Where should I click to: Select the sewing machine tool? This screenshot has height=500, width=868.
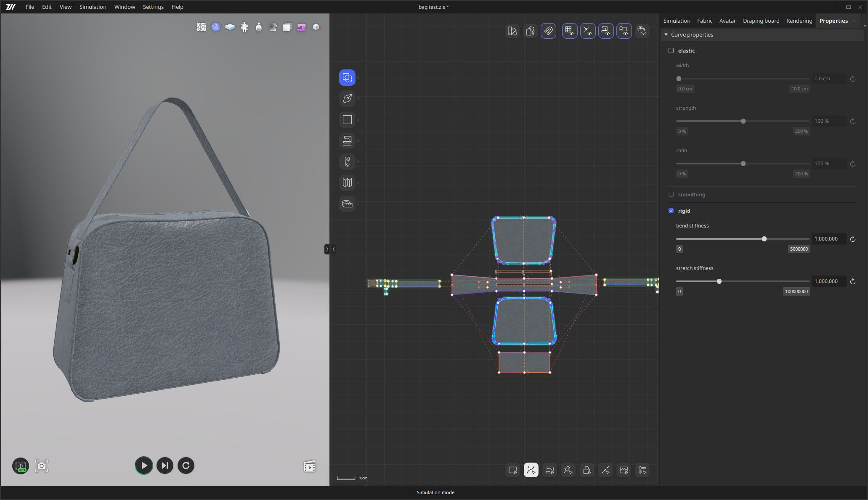click(x=347, y=140)
